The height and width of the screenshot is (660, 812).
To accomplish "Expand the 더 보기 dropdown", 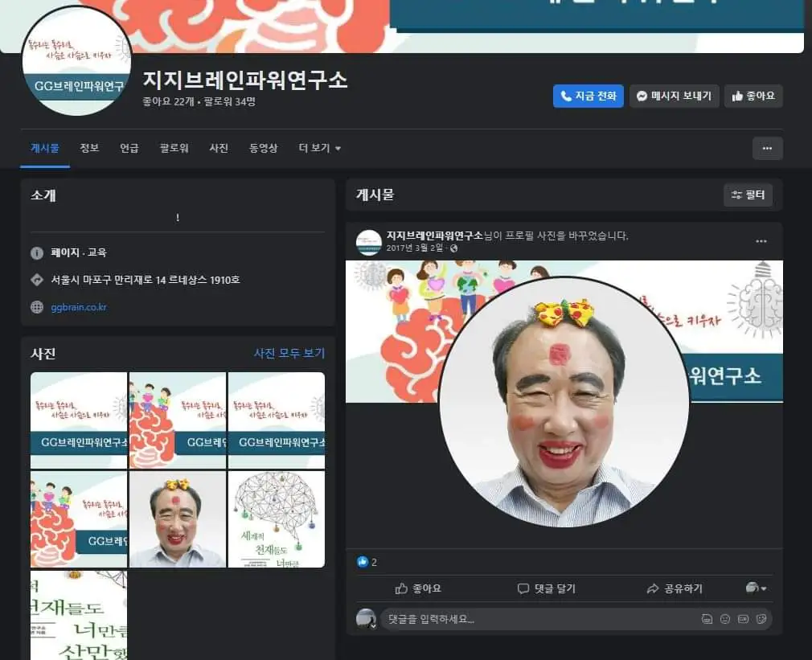I will (319, 149).
